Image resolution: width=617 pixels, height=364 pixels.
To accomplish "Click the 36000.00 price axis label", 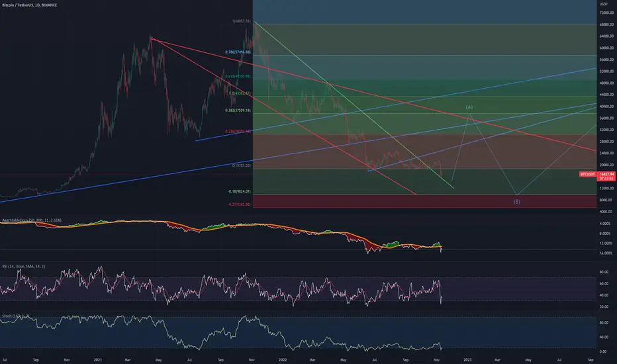I will (x=606, y=118).
